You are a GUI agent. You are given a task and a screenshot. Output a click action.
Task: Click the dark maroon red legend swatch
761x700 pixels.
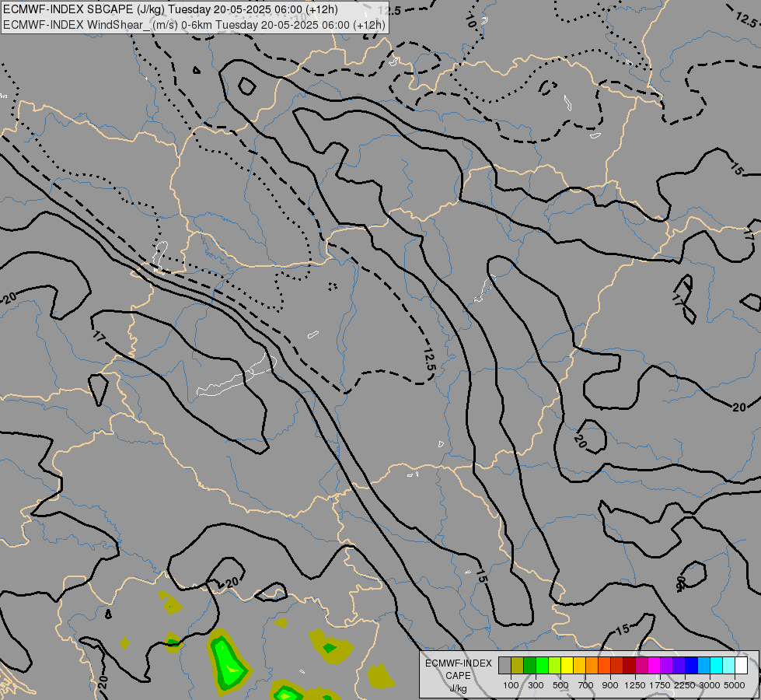click(630, 666)
